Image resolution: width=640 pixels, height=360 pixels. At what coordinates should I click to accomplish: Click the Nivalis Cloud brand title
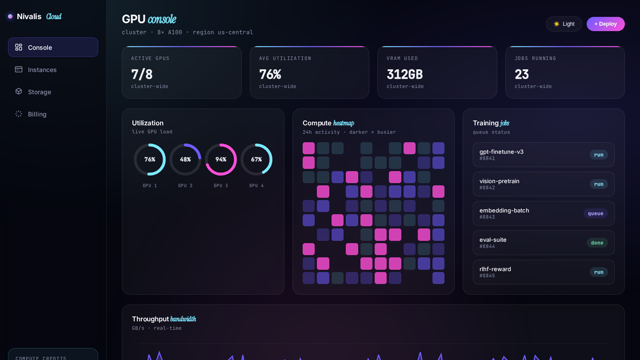pyautogui.click(x=39, y=16)
